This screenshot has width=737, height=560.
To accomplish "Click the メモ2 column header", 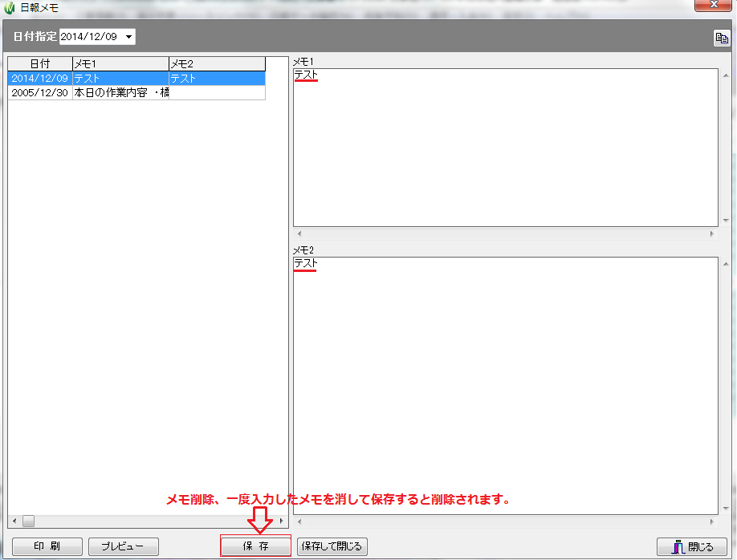I will click(217, 64).
